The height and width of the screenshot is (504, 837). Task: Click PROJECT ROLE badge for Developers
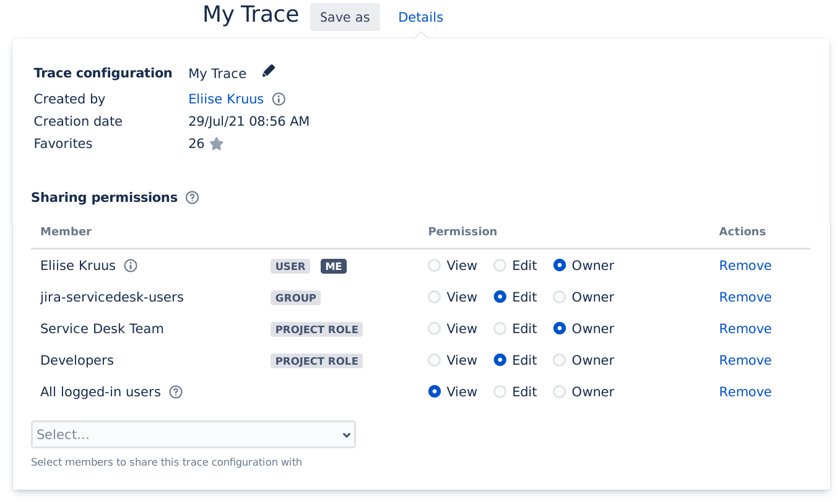[x=316, y=361]
